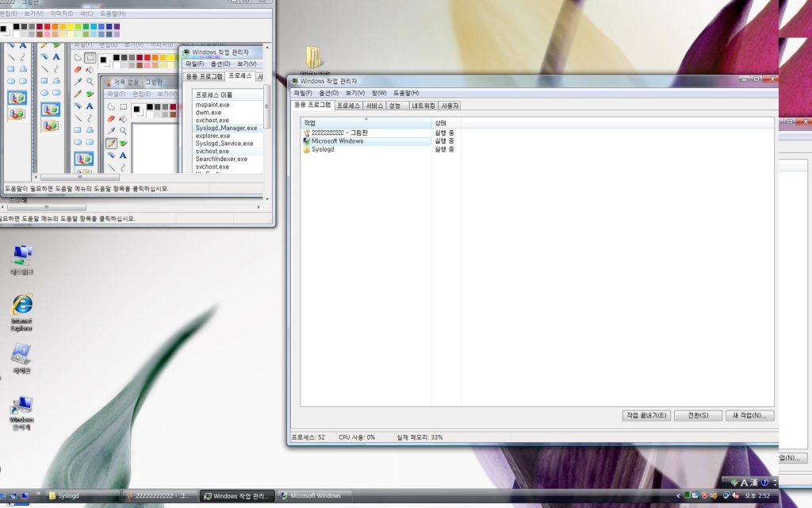Sort tasks by the 상태 column header

446,123
